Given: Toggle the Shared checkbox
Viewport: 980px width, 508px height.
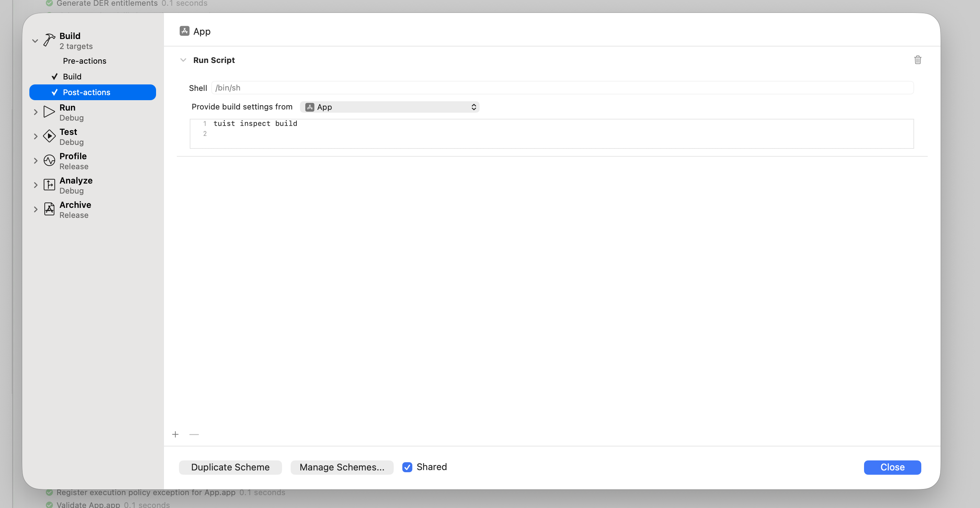Looking at the screenshot, I should click(407, 467).
